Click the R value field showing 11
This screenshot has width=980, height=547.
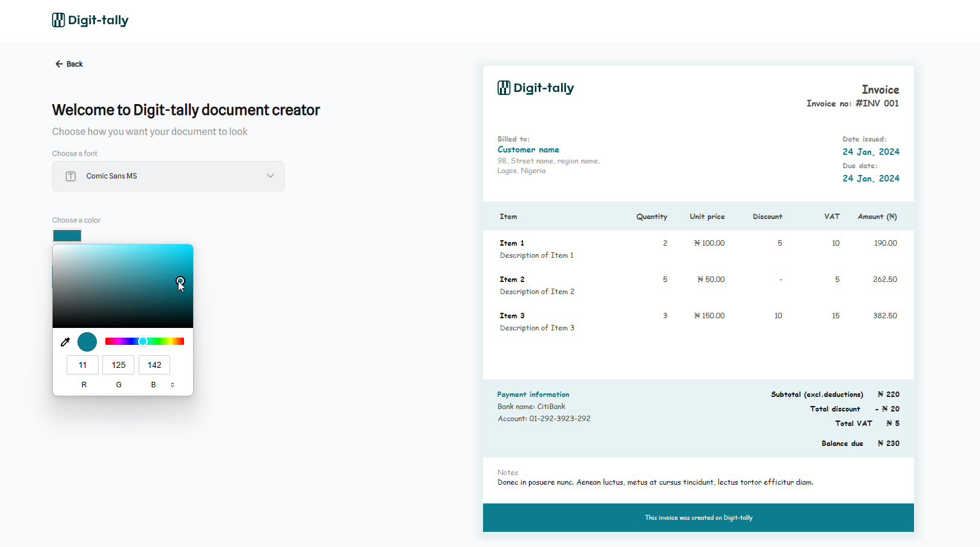[82, 365]
